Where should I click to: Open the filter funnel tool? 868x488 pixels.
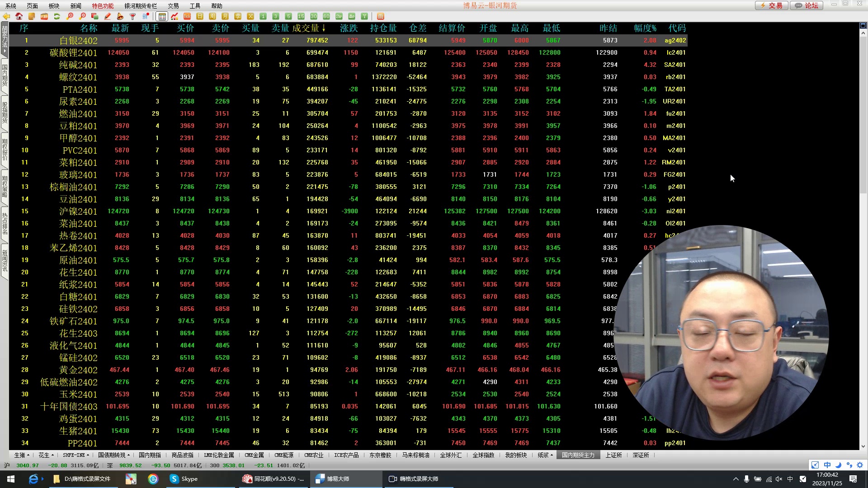(133, 16)
